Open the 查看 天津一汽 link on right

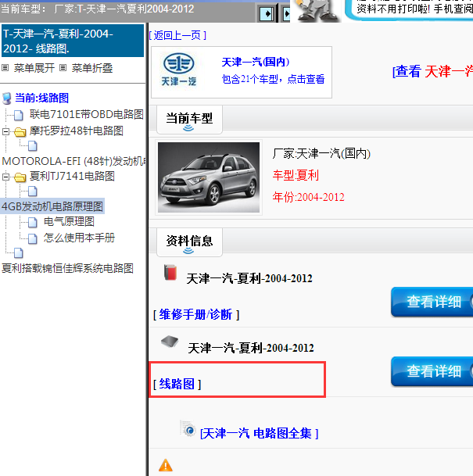(x=432, y=72)
